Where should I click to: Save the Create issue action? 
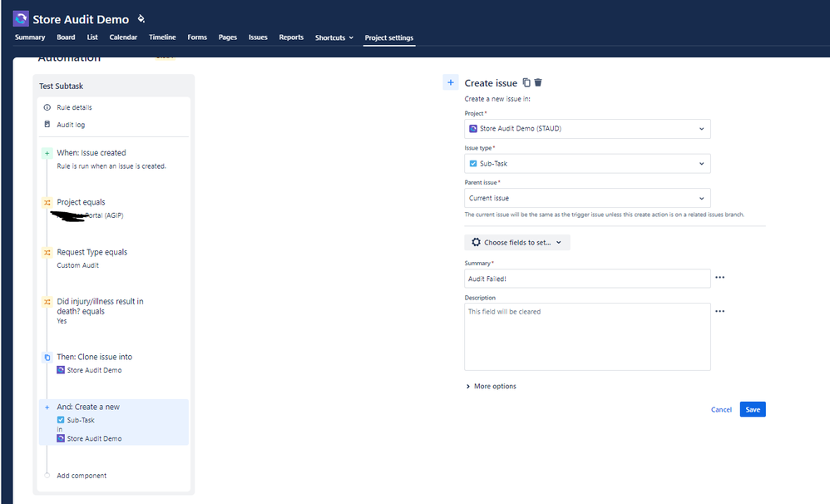click(753, 409)
